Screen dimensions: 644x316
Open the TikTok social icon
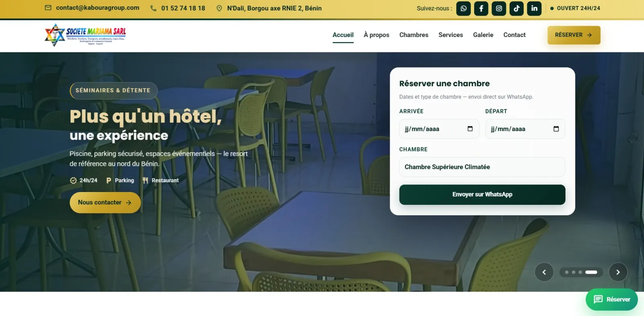click(516, 8)
